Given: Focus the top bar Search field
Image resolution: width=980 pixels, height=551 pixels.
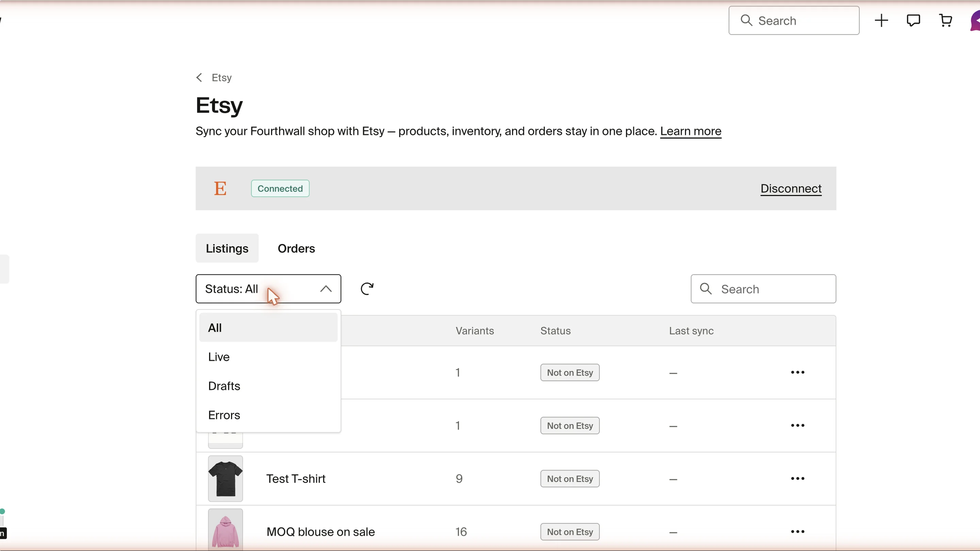Looking at the screenshot, I should (x=794, y=20).
